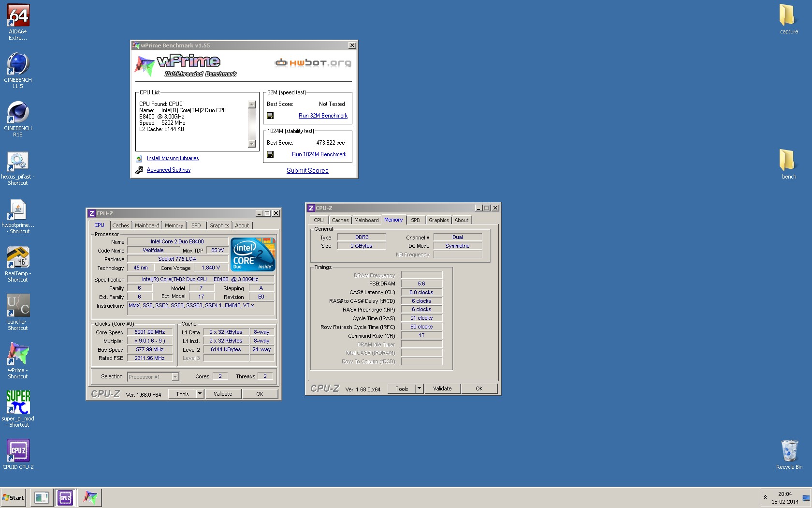
Task: Click Submit Scores link in wPrime
Action: [307, 170]
